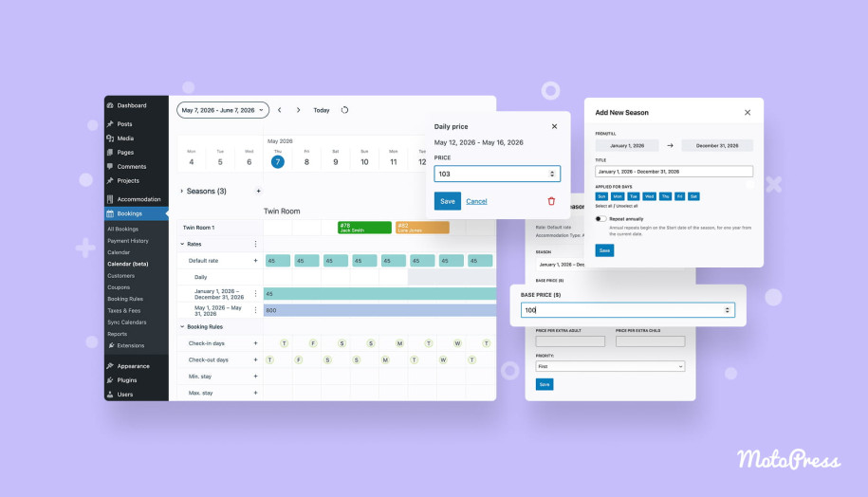Click the Daily price input field

496,174
